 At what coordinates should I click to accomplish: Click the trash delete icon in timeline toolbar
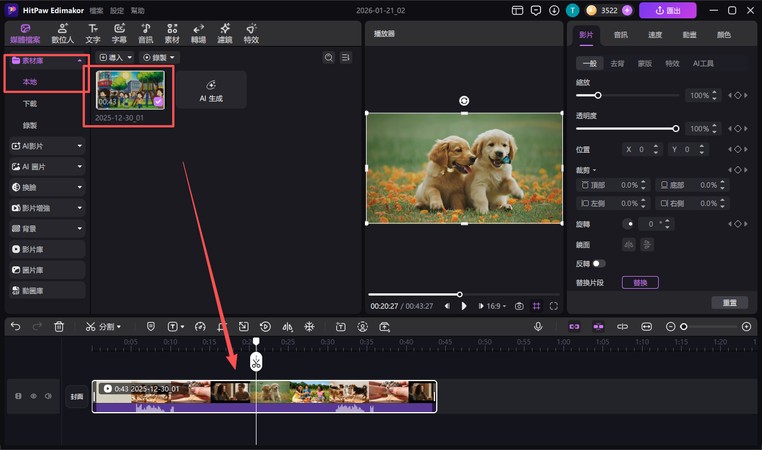pos(59,326)
